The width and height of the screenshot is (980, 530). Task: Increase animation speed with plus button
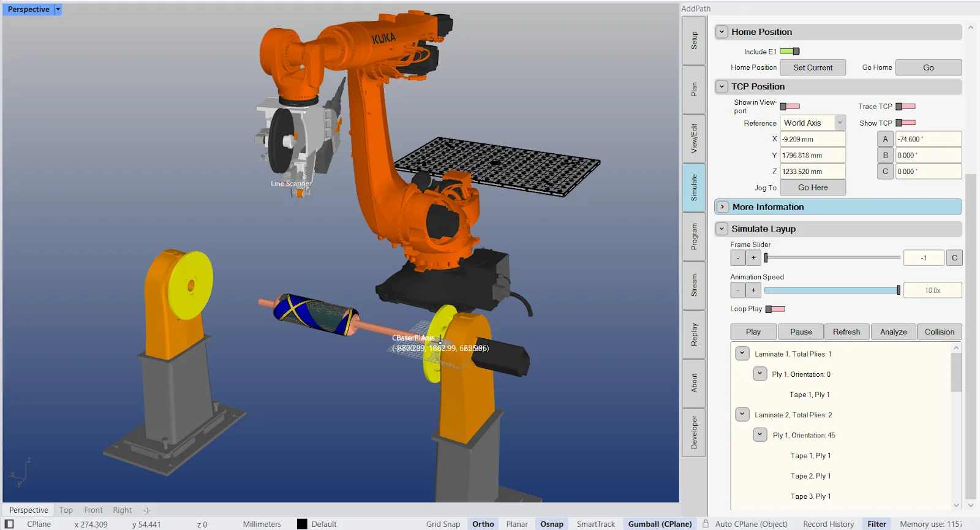point(754,290)
